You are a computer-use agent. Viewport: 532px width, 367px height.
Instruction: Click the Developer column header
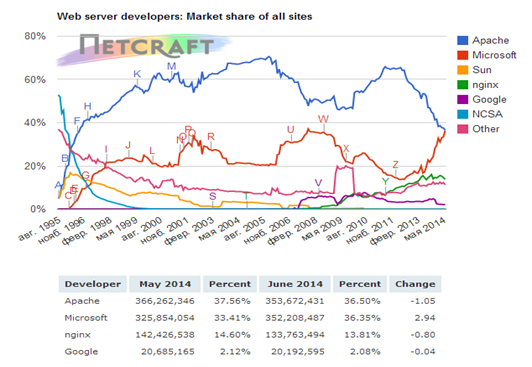[93, 284]
